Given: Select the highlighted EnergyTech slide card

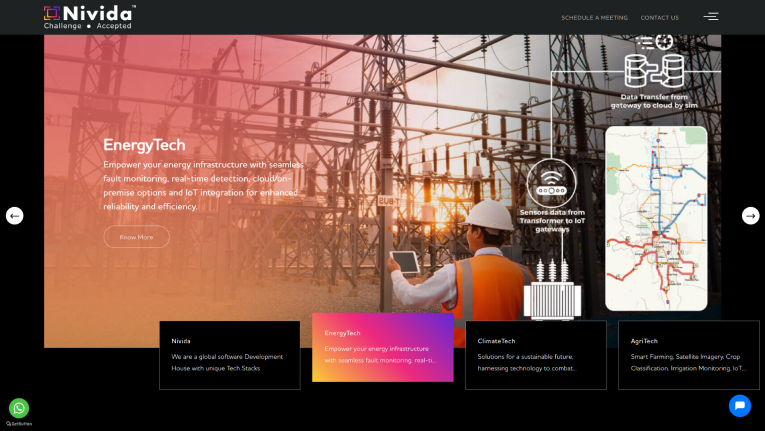Looking at the screenshot, I should 382,347.
